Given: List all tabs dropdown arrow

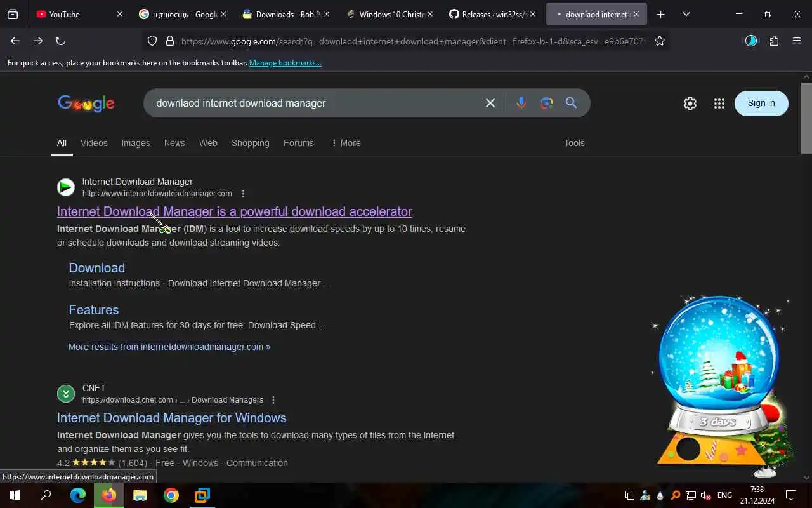Looking at the screenshot, I should 686,14.
